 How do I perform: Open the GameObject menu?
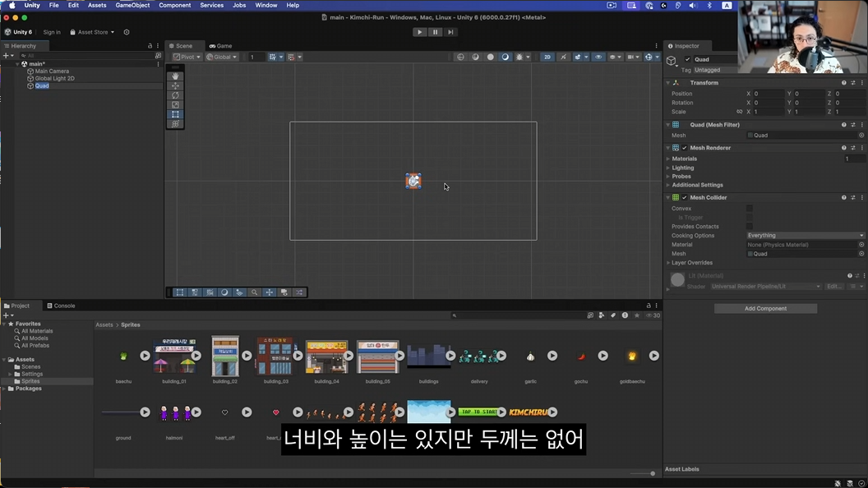[132, 5]
